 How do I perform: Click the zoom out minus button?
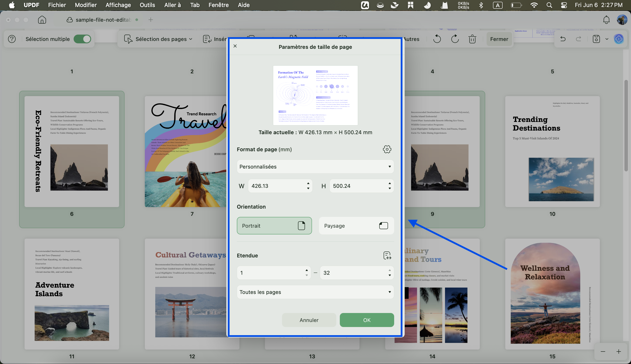click(x=603, y=352)
